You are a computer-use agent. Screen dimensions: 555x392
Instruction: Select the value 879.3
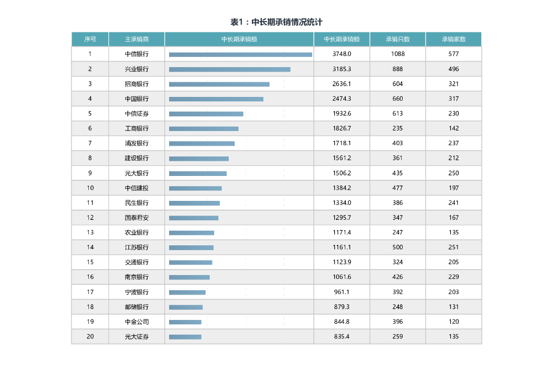tap(341, 307)
